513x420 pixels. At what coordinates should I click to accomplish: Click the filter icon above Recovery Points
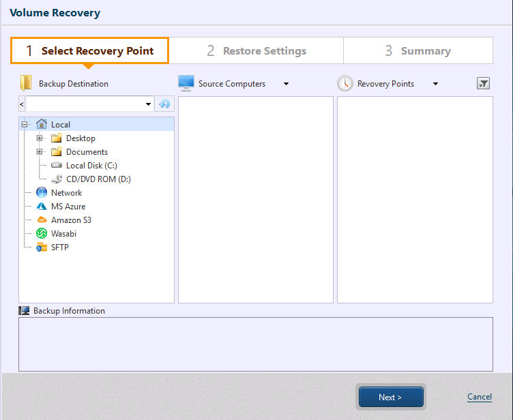(483, 83)
